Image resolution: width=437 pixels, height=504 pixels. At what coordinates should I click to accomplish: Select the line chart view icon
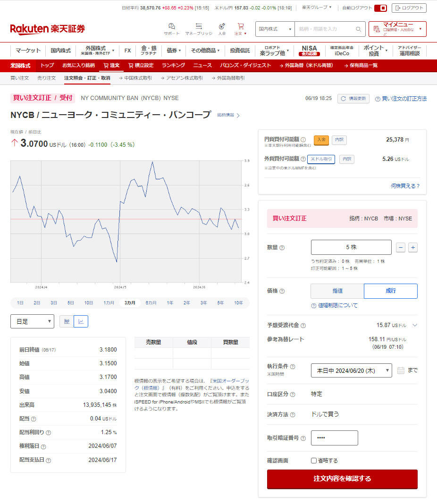tap(81, 321)
